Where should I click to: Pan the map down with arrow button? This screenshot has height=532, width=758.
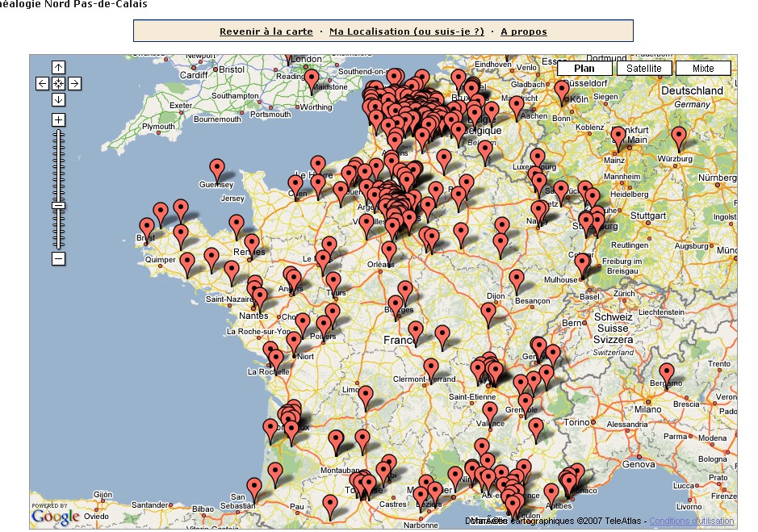tap(58, 99)
